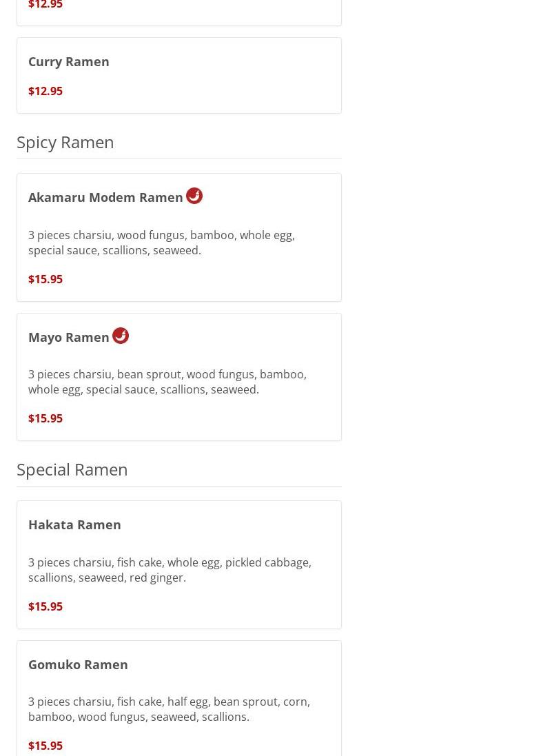The height and width of the screenshot is (756, 541).
Task: Click Mayo Ramen ingredients description
Action: 167,382
